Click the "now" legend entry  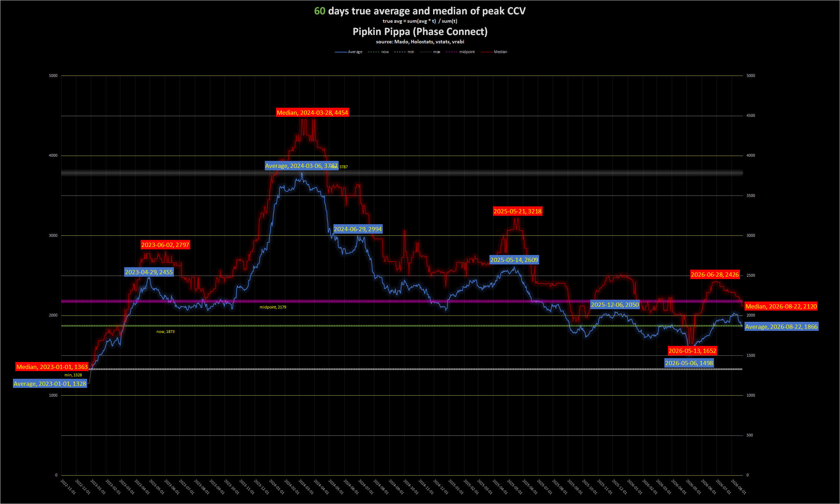click(x=379, y=52)
